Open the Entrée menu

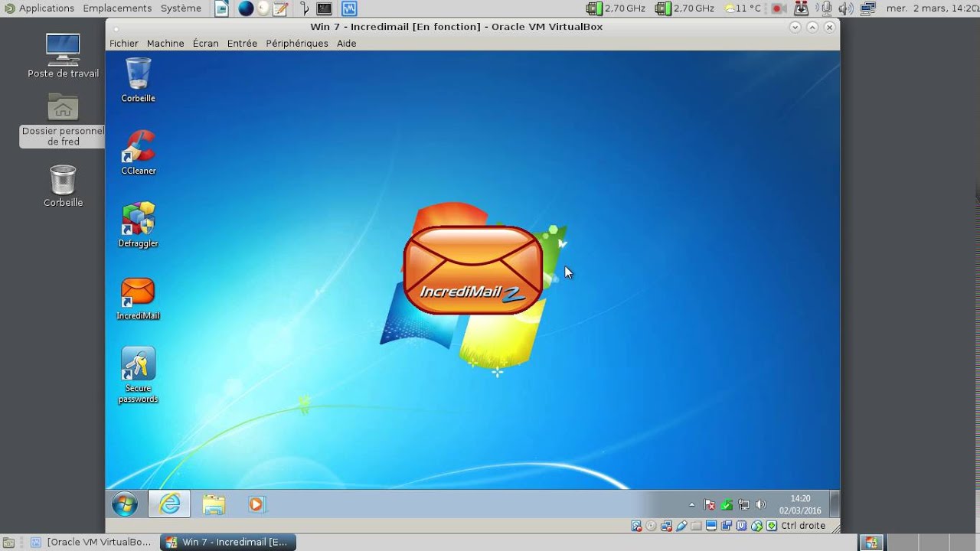242,44
